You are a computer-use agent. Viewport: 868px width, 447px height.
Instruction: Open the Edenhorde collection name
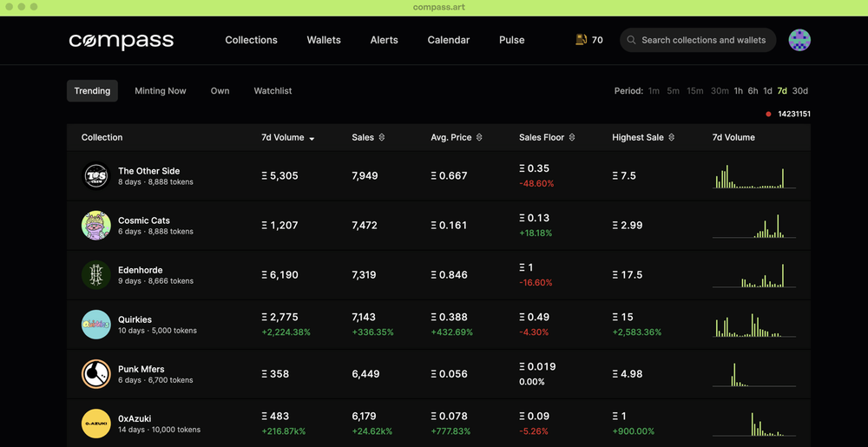tap(140, 270)
